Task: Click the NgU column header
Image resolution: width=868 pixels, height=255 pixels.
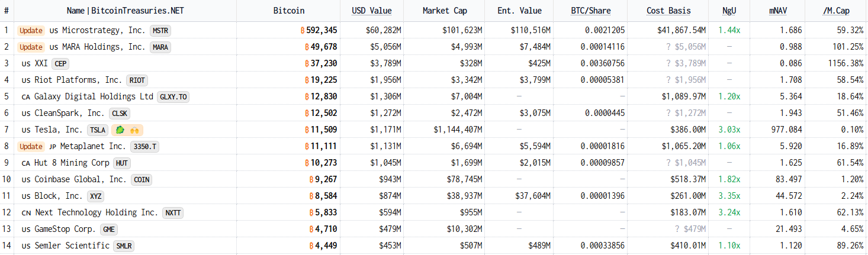Action: click(729, 11)
